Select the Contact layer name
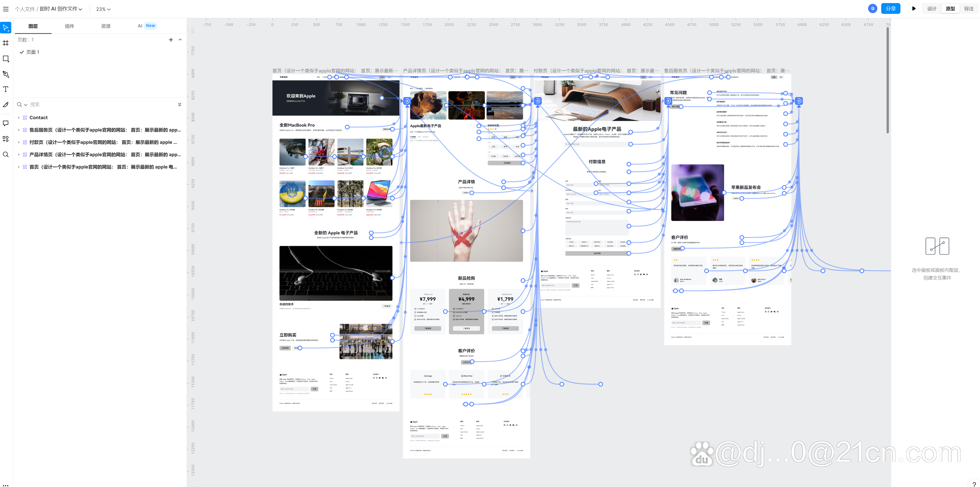This screenshot has height=487, width=980. point(39,118)
